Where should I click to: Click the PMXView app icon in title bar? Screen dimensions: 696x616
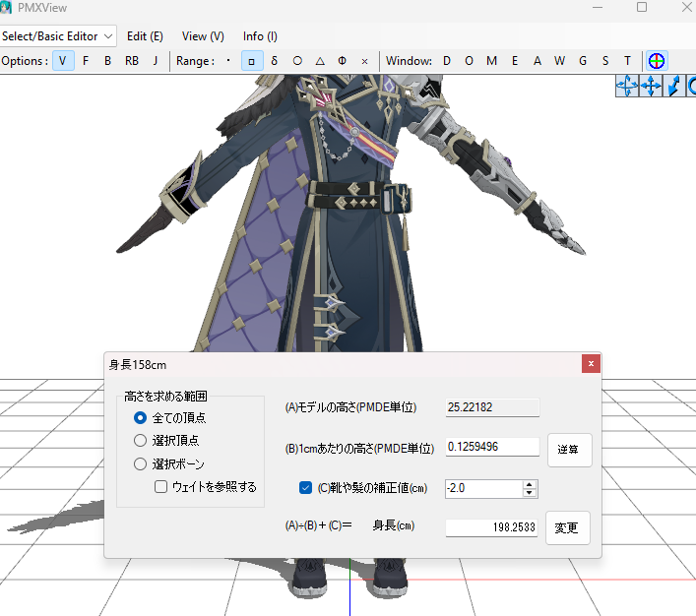(x=6, y=8)
